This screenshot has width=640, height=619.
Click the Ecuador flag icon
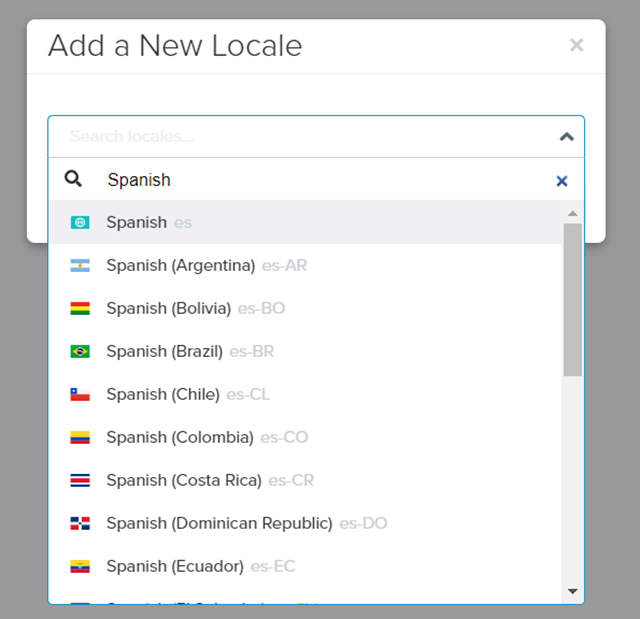point(80,566)
